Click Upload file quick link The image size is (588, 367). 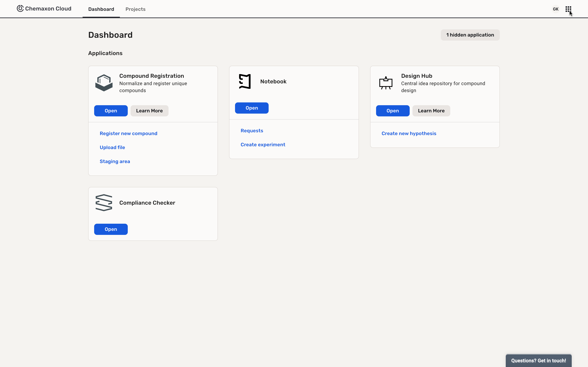(112, 147)
